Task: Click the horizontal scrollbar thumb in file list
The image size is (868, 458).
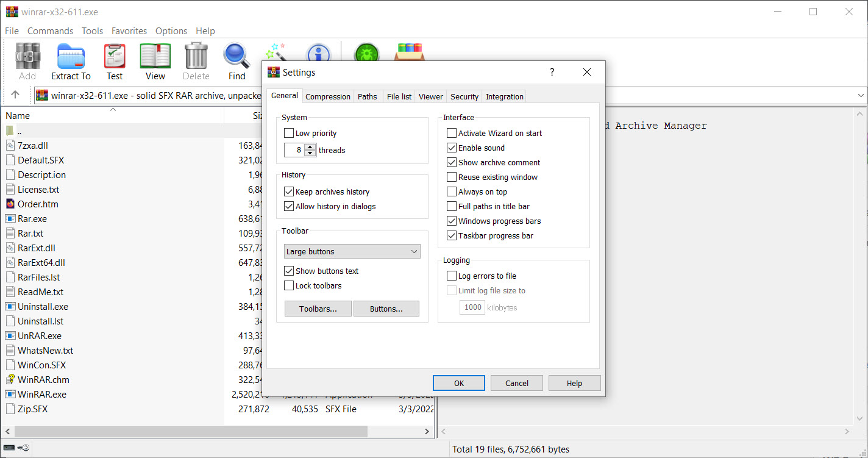Action: click(191, 431)
